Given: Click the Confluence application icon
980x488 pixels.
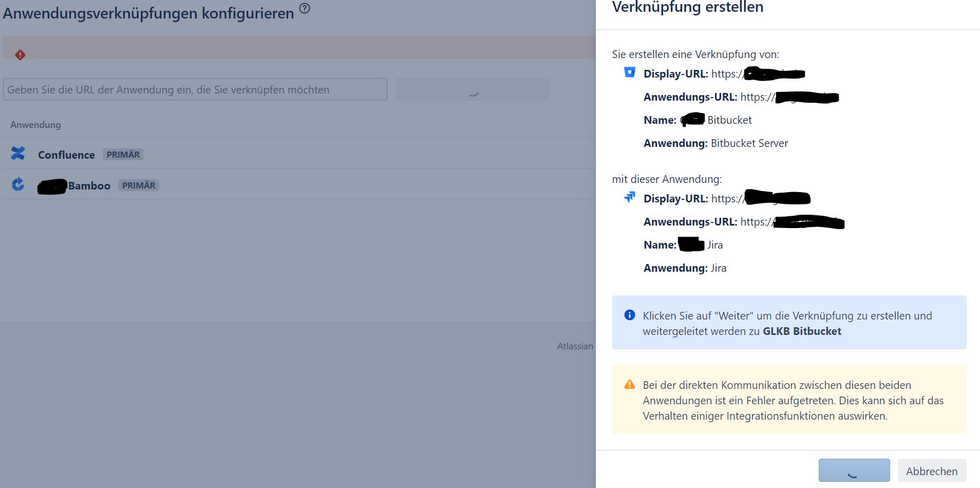Looking at the screenshot, I should coord(18,153).
